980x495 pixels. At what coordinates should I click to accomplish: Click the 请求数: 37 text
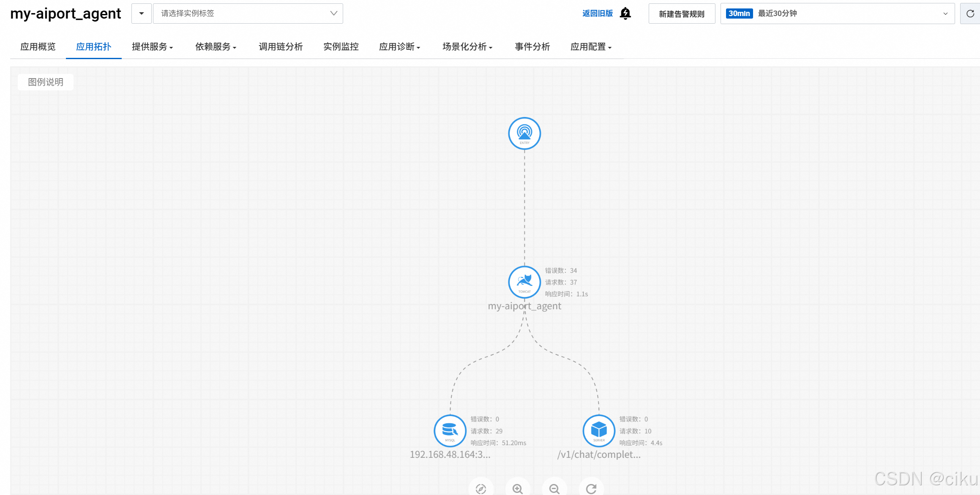(561, 283)
